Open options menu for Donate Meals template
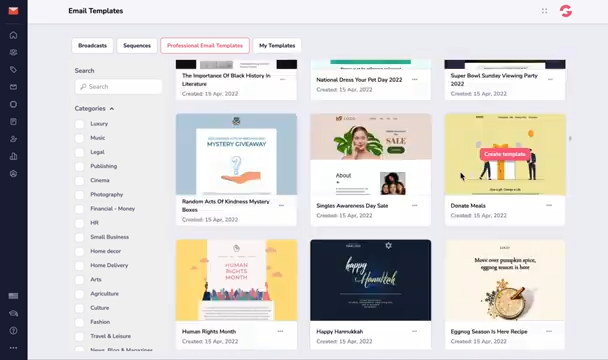The image size is (608, 360). 549,205
